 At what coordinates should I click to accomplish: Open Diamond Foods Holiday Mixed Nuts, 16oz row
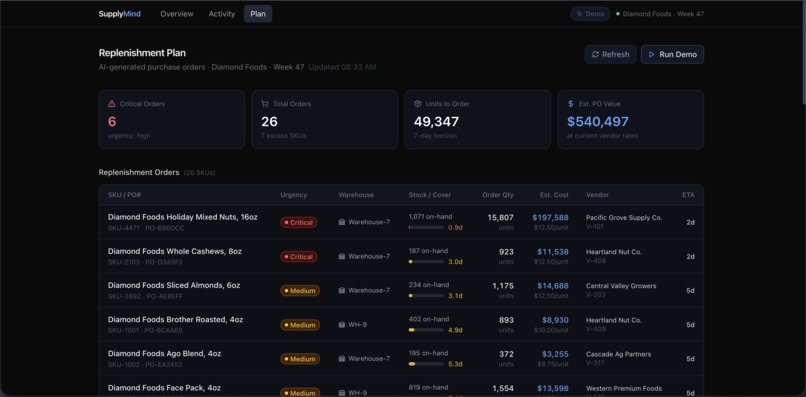(x=401, y=222)
